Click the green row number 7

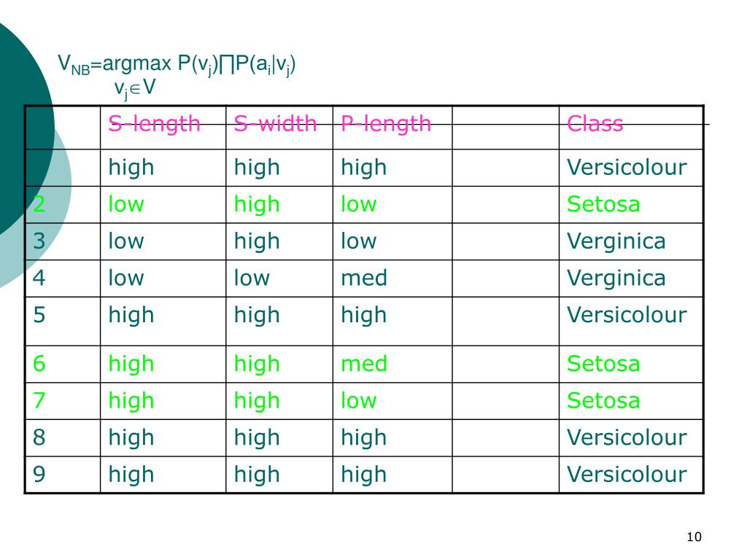[39, 400]
